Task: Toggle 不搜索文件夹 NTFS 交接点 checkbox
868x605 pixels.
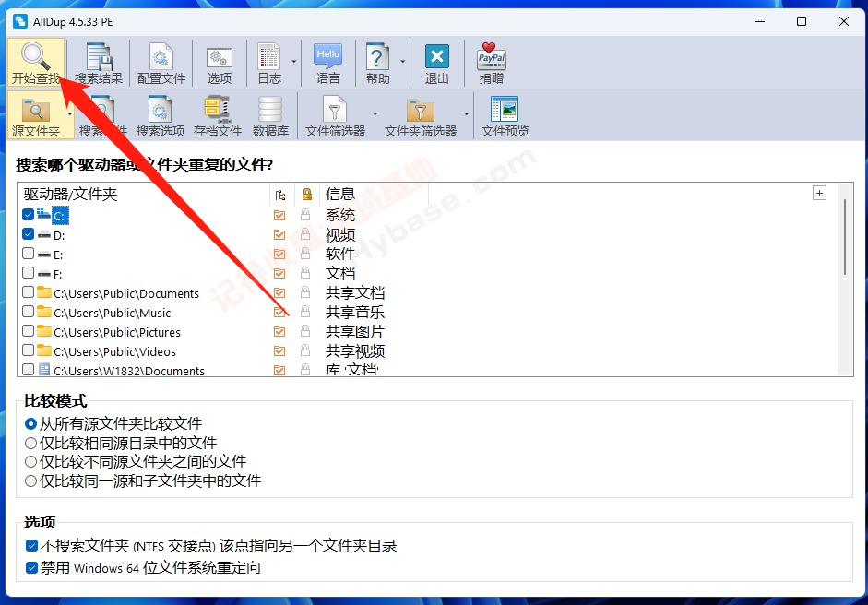Action: pos(31,546)
